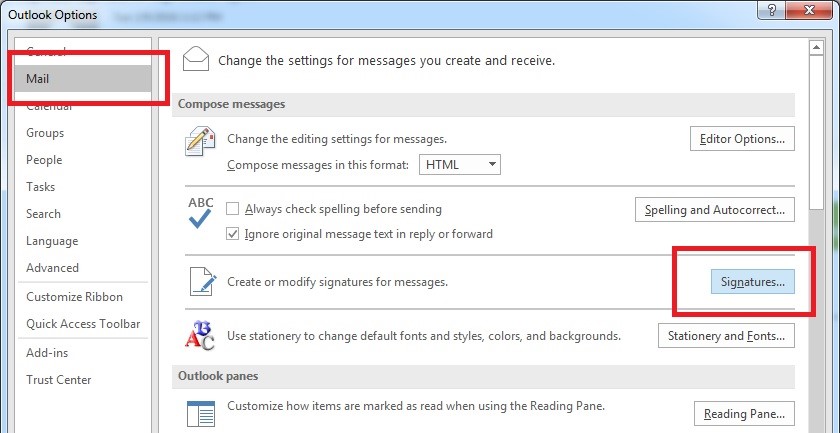The width and height of the screenshot is (840, 433).
Task: Go to Tasks options
Action: coord(40,186)
